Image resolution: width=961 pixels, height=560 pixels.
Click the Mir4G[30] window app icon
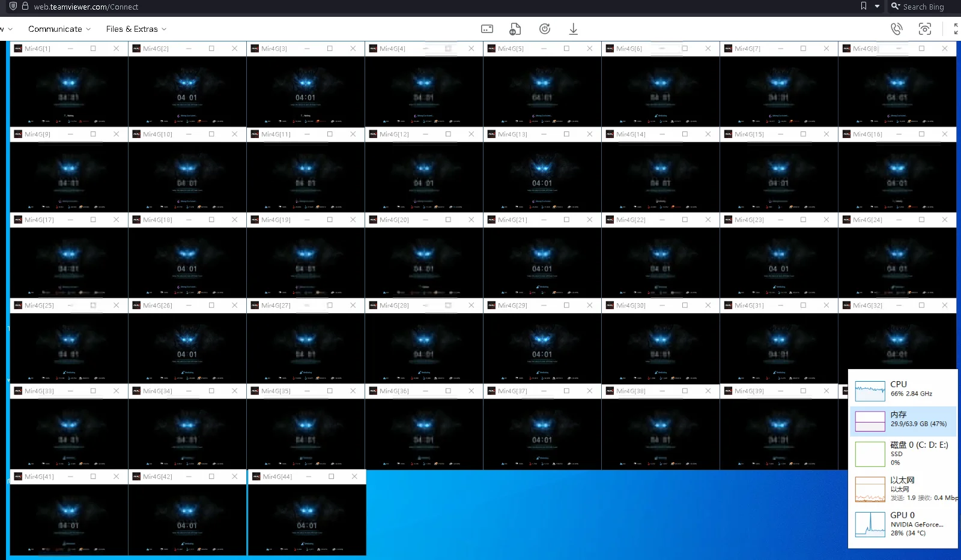pyautogui.click(x=610, y=306)
